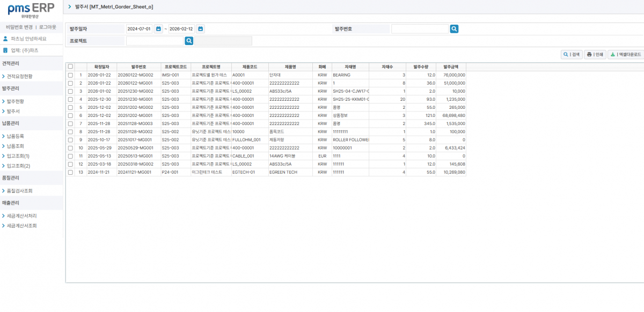Toggle the select-all checkbox in table header
644x312 pixels.
pyautogui.click(x=70, y=67)
